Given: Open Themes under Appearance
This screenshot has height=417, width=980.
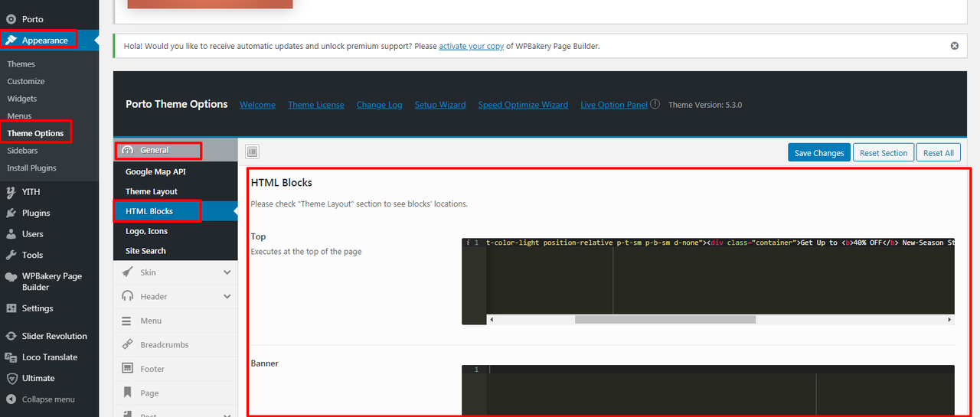Looking at the screenshot, I should (x=21, y=64).
